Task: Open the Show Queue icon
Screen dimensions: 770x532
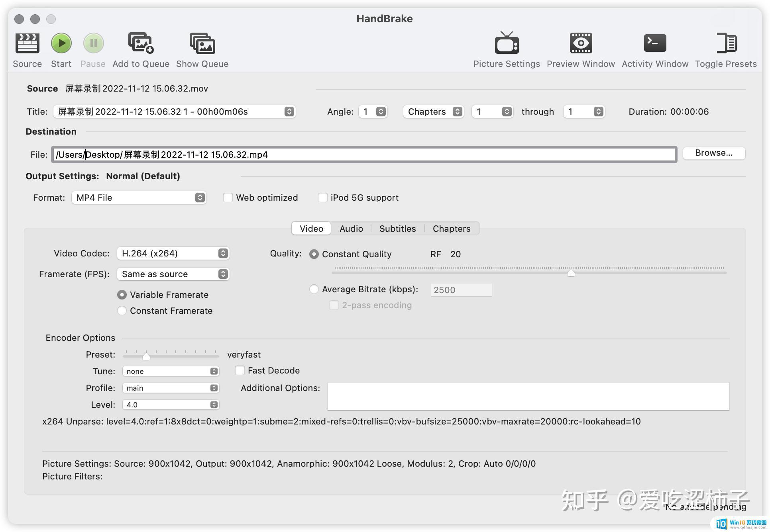Action: pyautogui.click(x=202, y=43)
